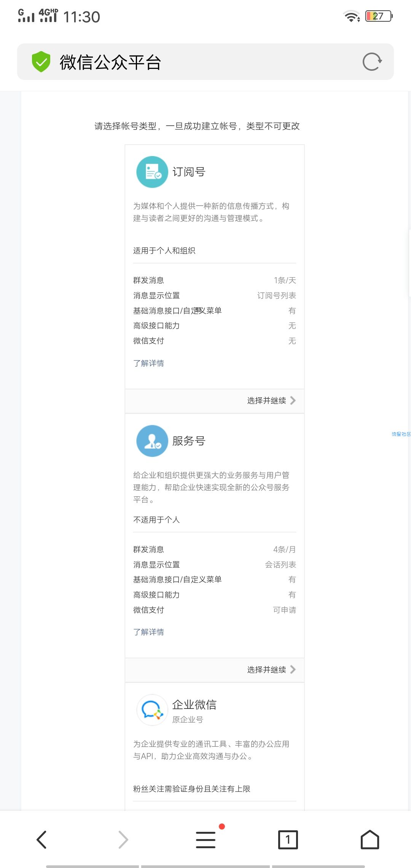Tap 群发消息 label in 订阅号 card
Image resolution: width=411 pixels, height=868 pixels.
148,280
